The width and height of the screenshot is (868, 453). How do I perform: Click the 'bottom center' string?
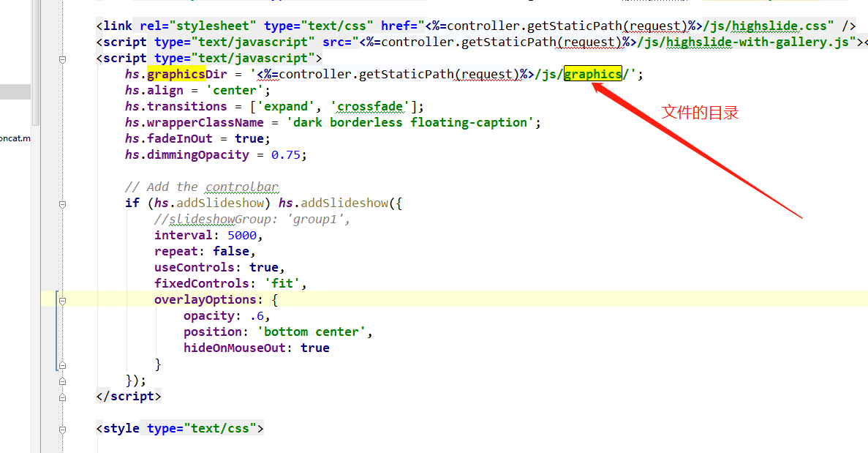311,332
